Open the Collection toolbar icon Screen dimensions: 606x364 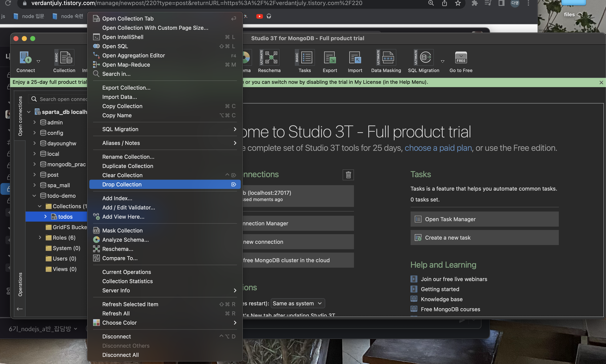click(64, 58)
